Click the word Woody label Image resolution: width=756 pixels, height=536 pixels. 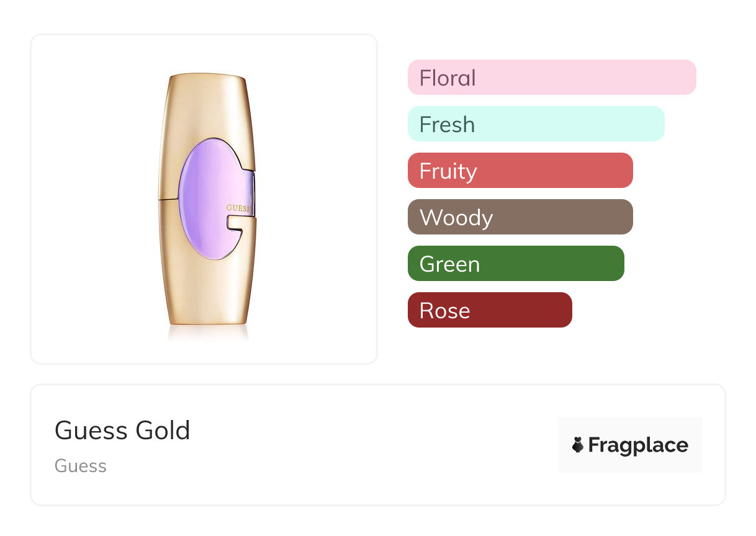coord(456,218)
